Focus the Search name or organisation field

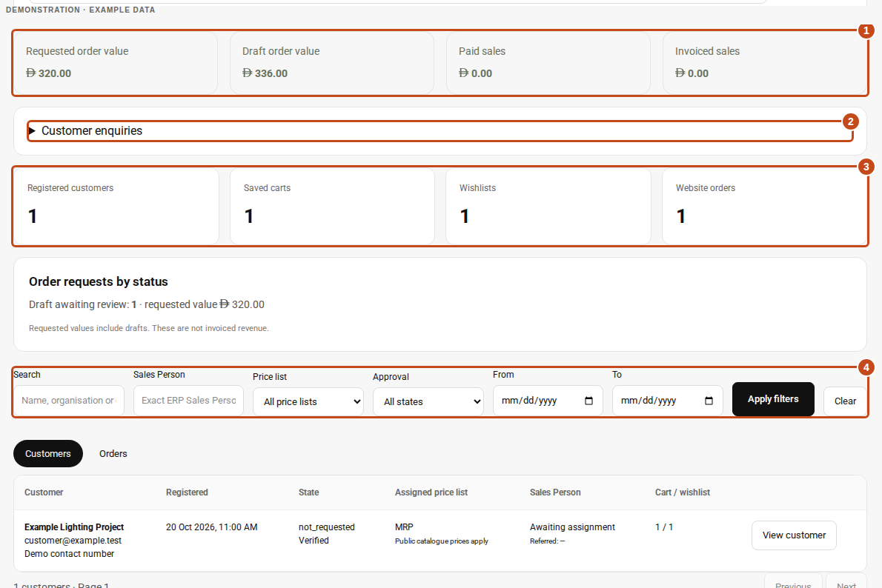(x=69, y=400)
